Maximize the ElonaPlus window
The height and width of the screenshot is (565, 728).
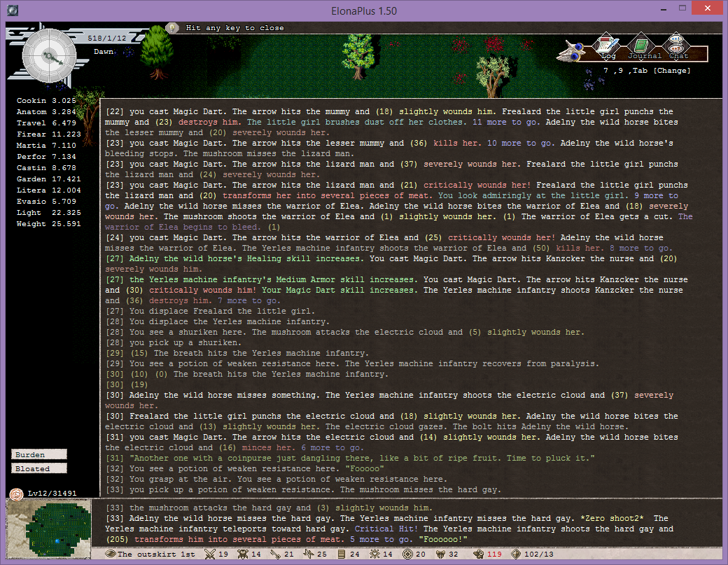[682, 8]
